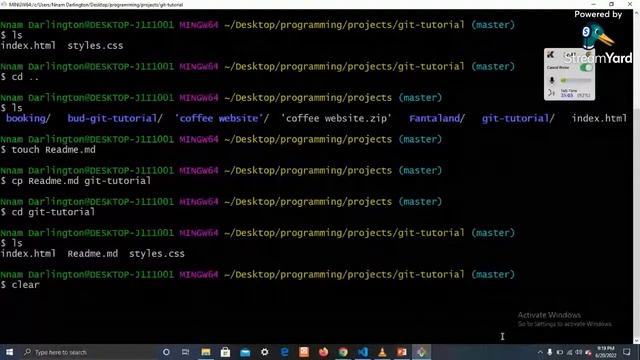This screenshot has height=360, width=640.
Task: Click 'index.html' after git-tutorial/ in listing
Action: point(599,118)
